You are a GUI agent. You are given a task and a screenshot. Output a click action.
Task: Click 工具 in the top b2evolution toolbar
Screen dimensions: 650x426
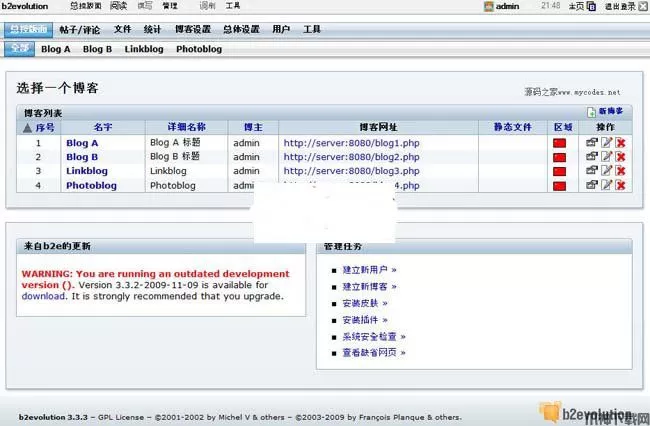pos(233,6)
